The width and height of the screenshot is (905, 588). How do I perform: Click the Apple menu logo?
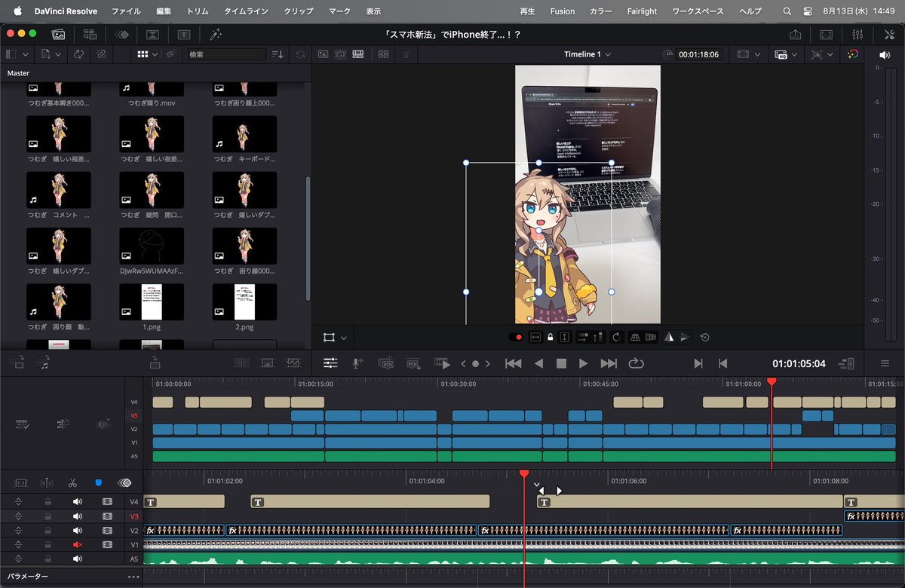pyautogui.click(x=17, y=11)
